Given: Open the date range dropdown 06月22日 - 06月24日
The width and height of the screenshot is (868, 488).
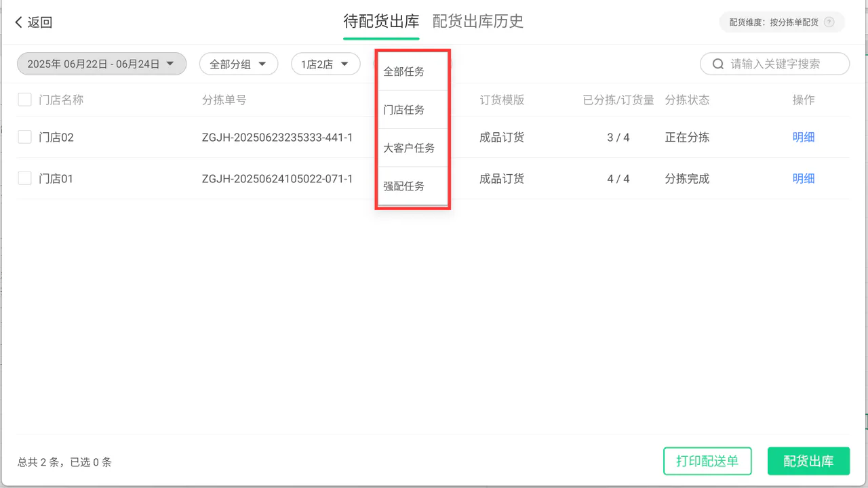Looking at the screenshot, I should 102,64.
